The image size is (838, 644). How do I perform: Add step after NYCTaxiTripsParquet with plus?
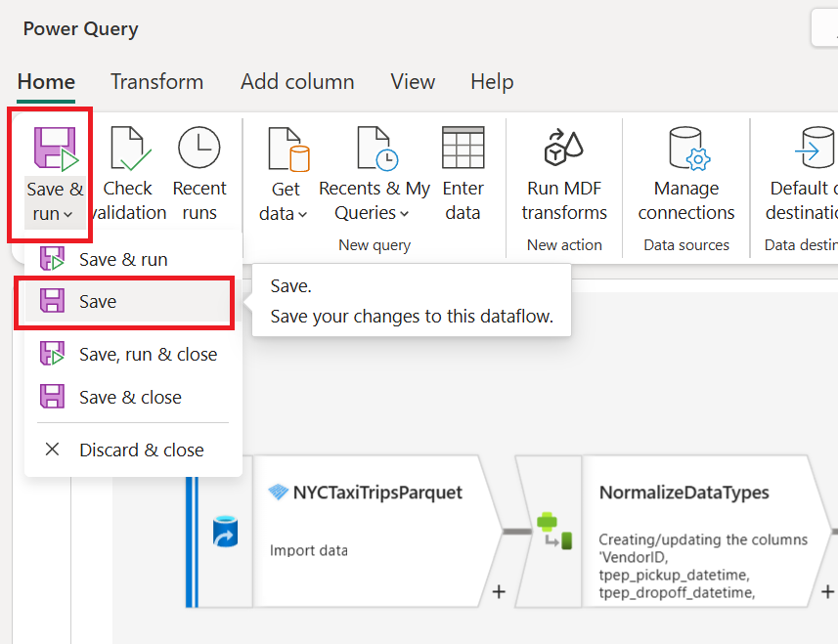[x=499, y=591]
